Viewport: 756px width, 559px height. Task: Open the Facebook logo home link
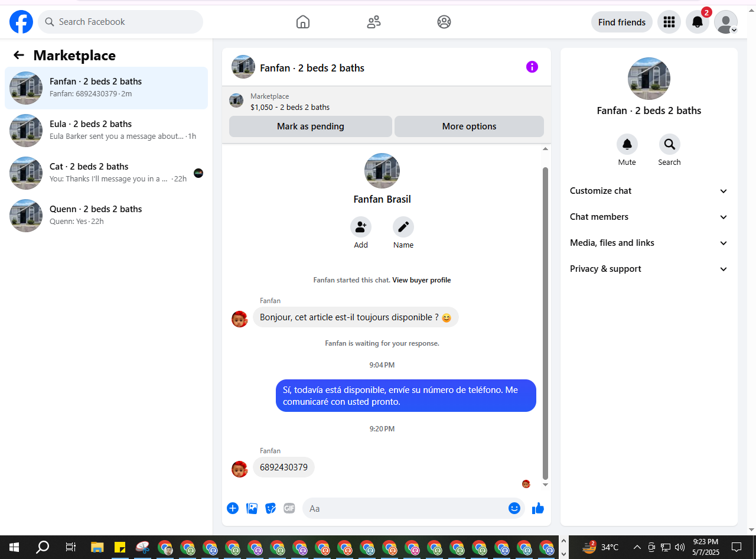coord(21,22)
